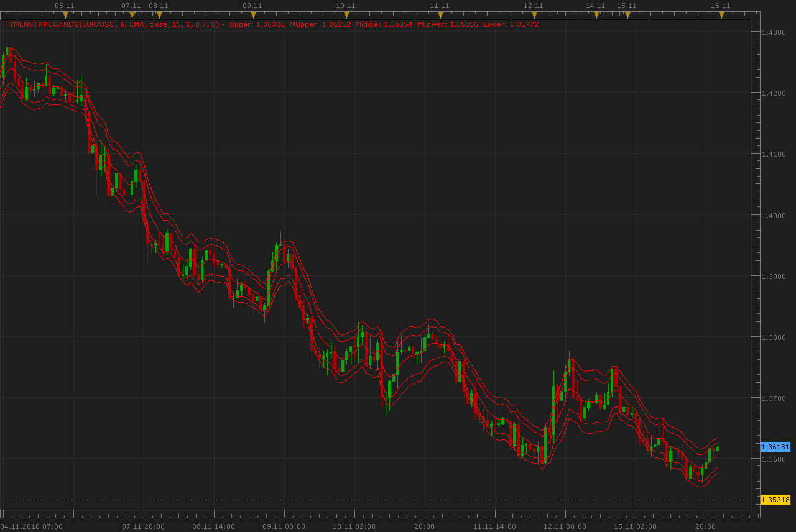Image resolution: width=796 pixels, height=532 pixels.
Task: Click the 04.11.2010 07:00 time axis label
Action: click(31, 526)
